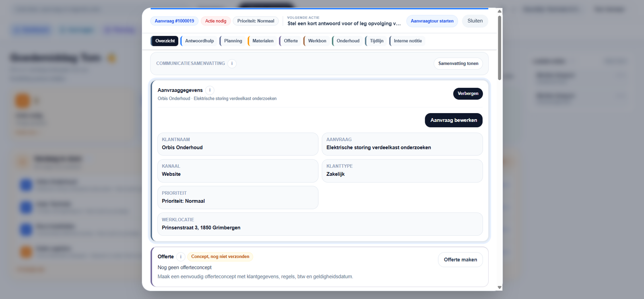Open the Onderhoud tab
Viewport: 644px width, 299px height.
click(348, 41)
